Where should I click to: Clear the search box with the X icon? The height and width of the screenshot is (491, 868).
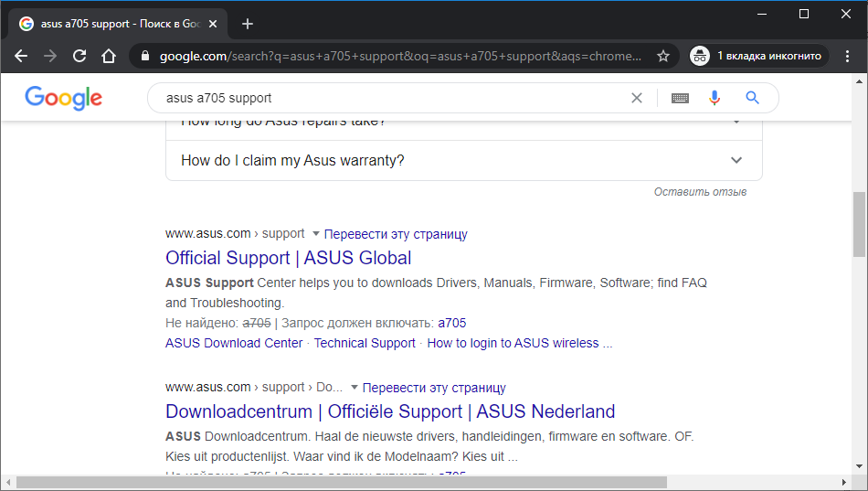pos(637,98)
